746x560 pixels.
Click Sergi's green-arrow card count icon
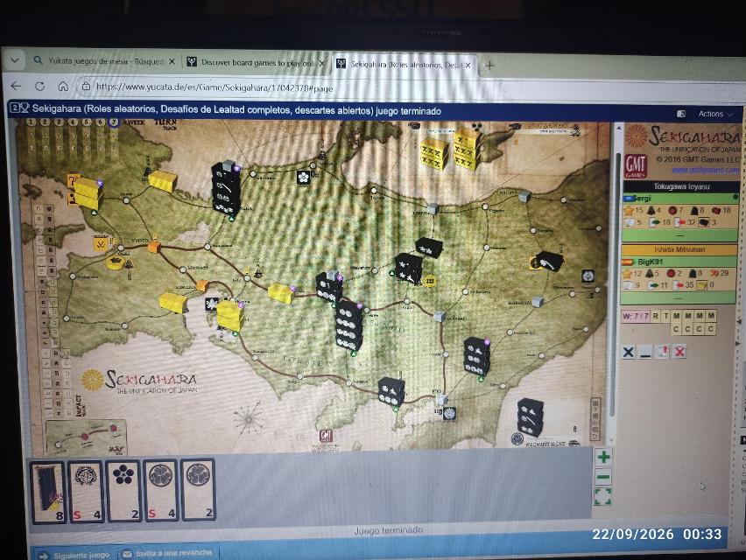pos(655,222)
